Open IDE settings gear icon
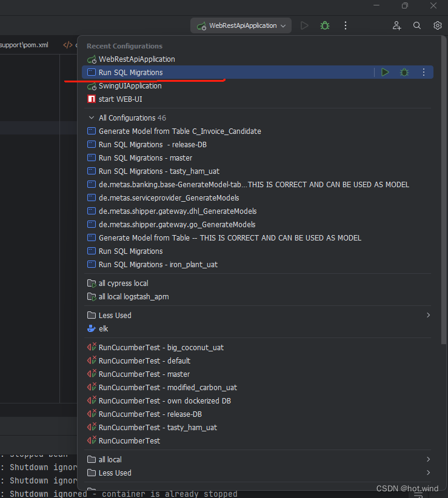This screenshot has width=448, height=498. (438, 25)
